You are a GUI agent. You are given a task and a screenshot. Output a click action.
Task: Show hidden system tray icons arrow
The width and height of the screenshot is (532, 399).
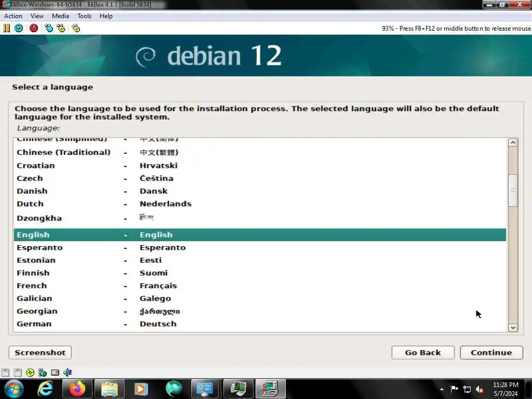pos(442,389)
